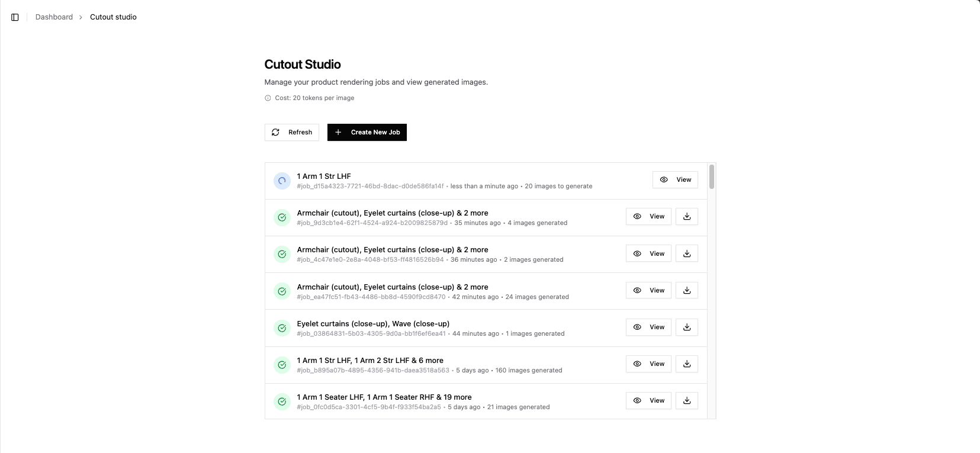Click the Cutout studio breadcrumb
The width and height of the screenshot is (980, 453).
coord(113,17)
